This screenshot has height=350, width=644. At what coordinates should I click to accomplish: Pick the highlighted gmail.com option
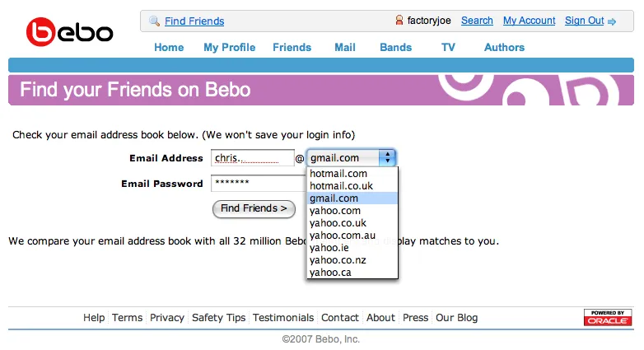[x=334, y=198]
